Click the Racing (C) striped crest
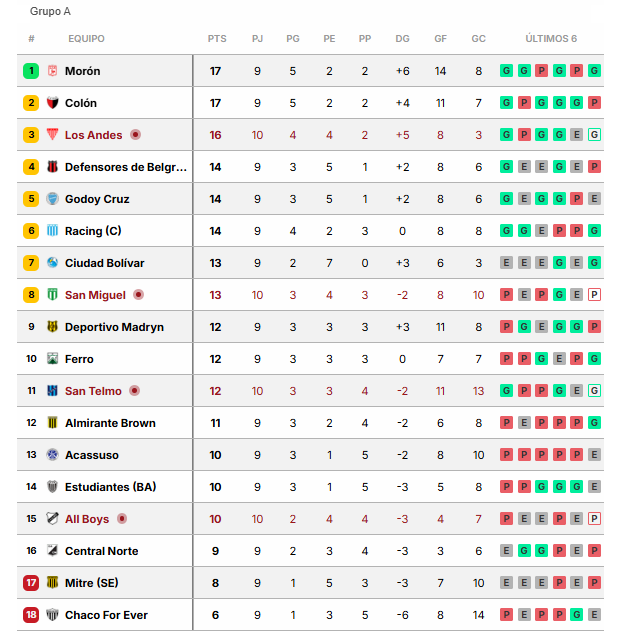This screenshot has height=638, width=617. (52, 231)
